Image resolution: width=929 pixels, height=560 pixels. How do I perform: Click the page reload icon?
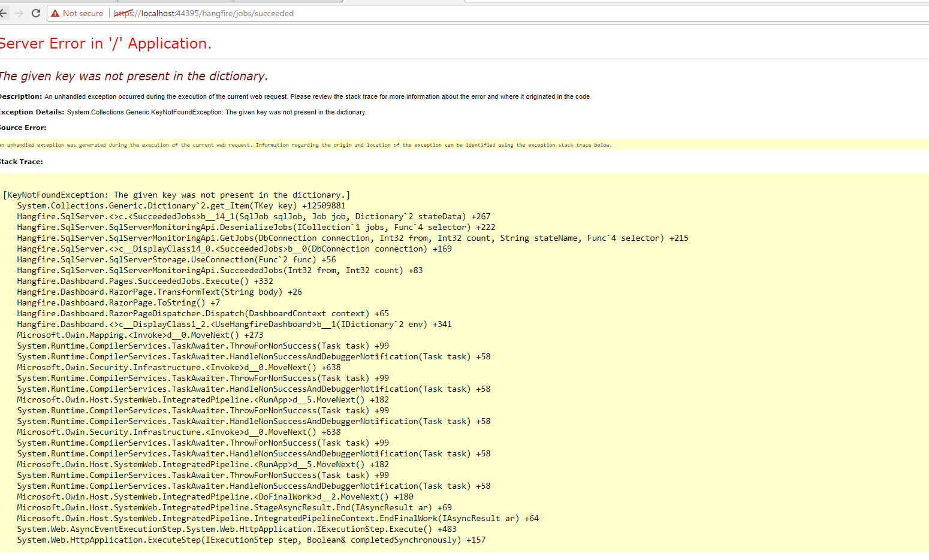pyautogui.click(x=35, y=13)
